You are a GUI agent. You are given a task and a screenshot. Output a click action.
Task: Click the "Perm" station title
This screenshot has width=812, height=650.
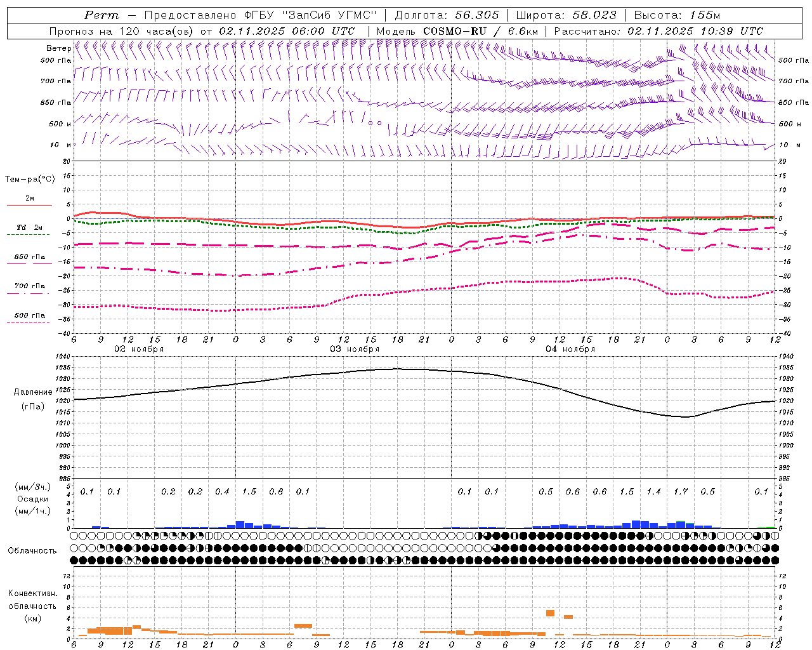pyautogui.click(x=101, y=15)
